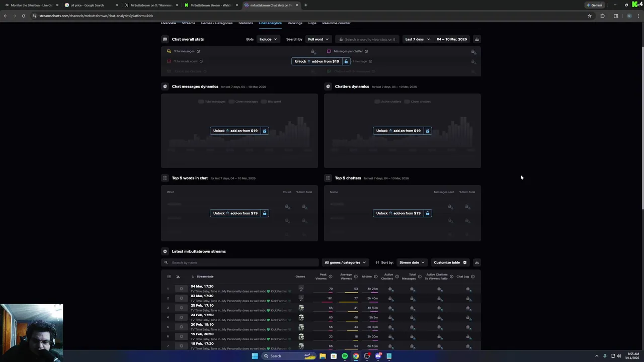The image size is (644, 362).
Task: Toggle Cheer chatters series in legend
Action: [x=418, y=102]
